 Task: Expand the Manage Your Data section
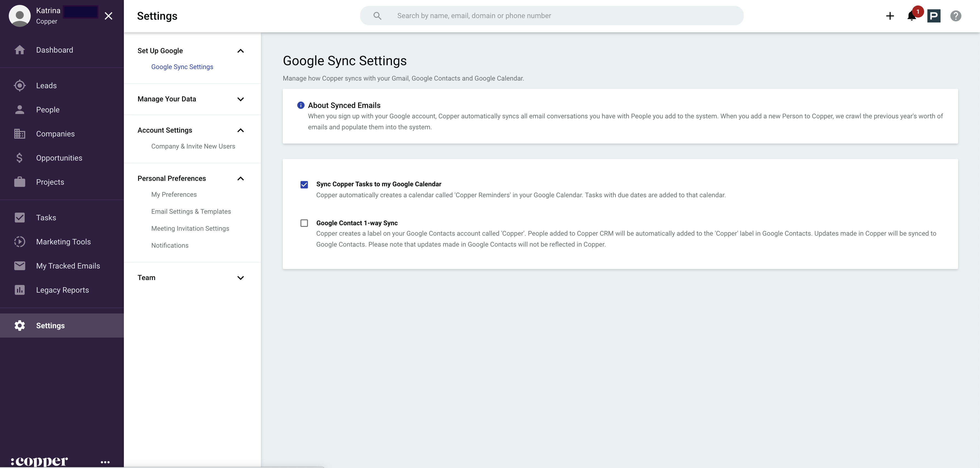[240, 99]
